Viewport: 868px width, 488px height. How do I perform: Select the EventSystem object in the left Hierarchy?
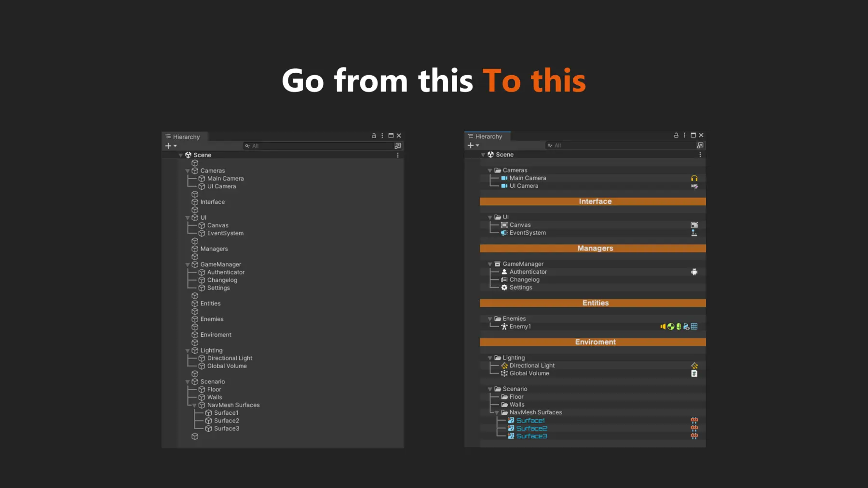point(225,233)
